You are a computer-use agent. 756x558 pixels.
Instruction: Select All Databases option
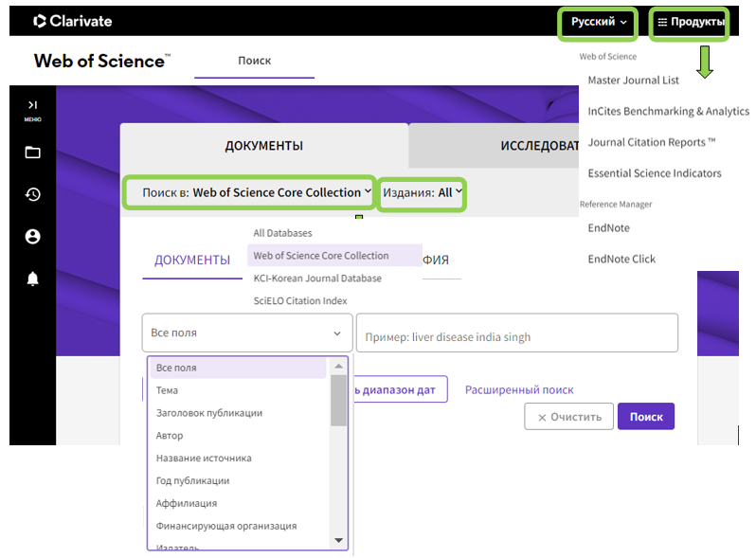click(x=282, y=233)
